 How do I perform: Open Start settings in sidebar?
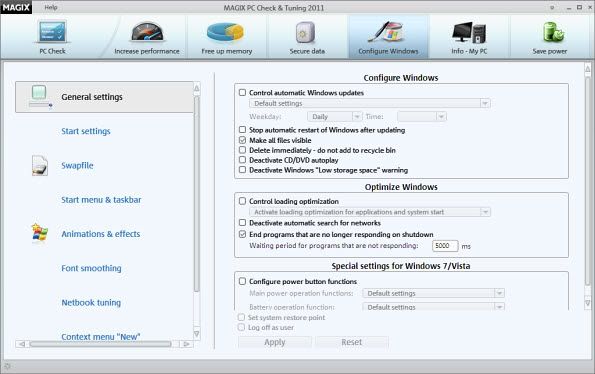point(86,131)
